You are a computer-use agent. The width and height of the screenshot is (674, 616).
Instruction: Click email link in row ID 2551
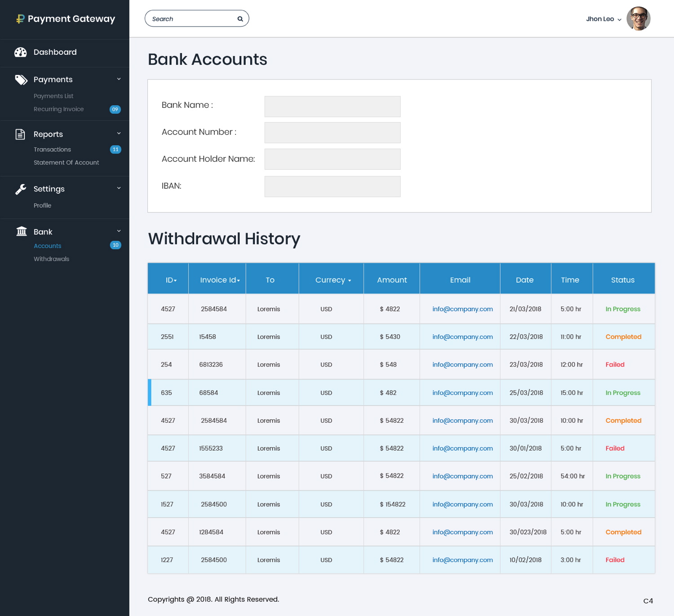click(462, 337)
